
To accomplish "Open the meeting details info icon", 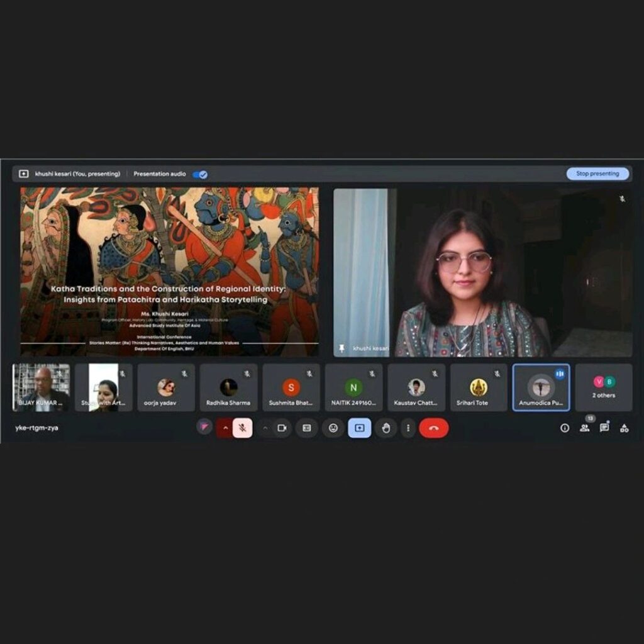I will pyautogui.click(x=565, y=428).
